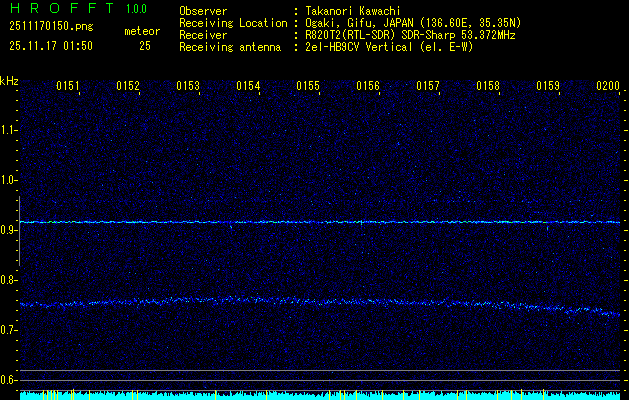Click the 0200 time marker
This screenshot has width=629, height=400.
point(608,87)
